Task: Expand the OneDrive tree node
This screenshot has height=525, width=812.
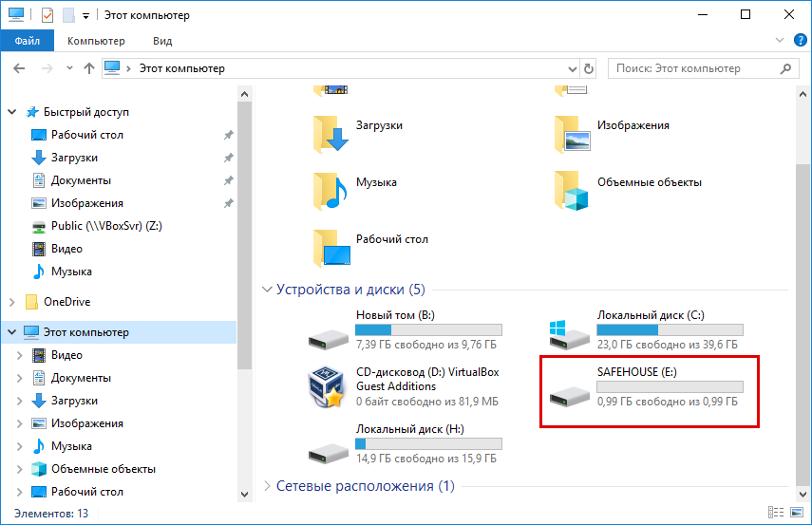Action: pyautogui.click(x=12, y=302)
